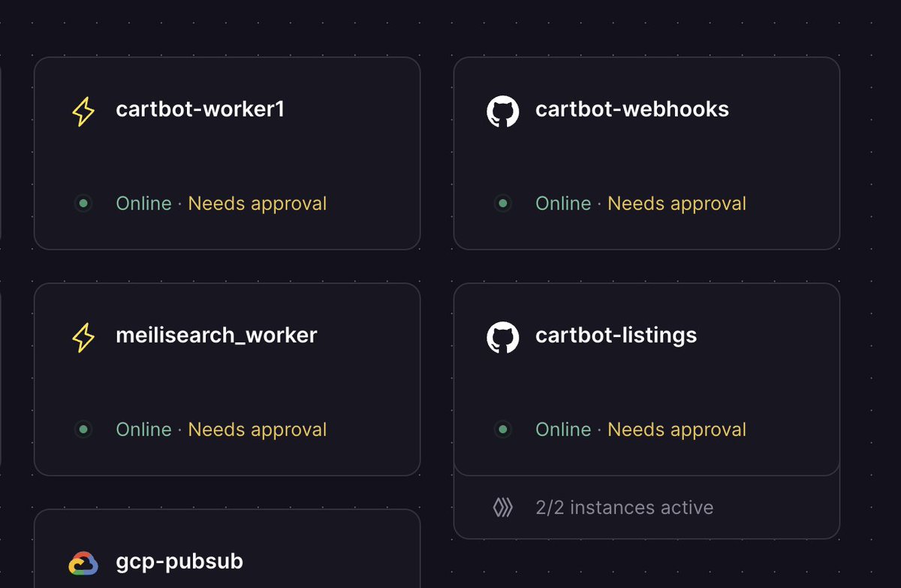Click the 2/2 instances active label
This screenshot has height=588, width=901.
coord(625,508)
